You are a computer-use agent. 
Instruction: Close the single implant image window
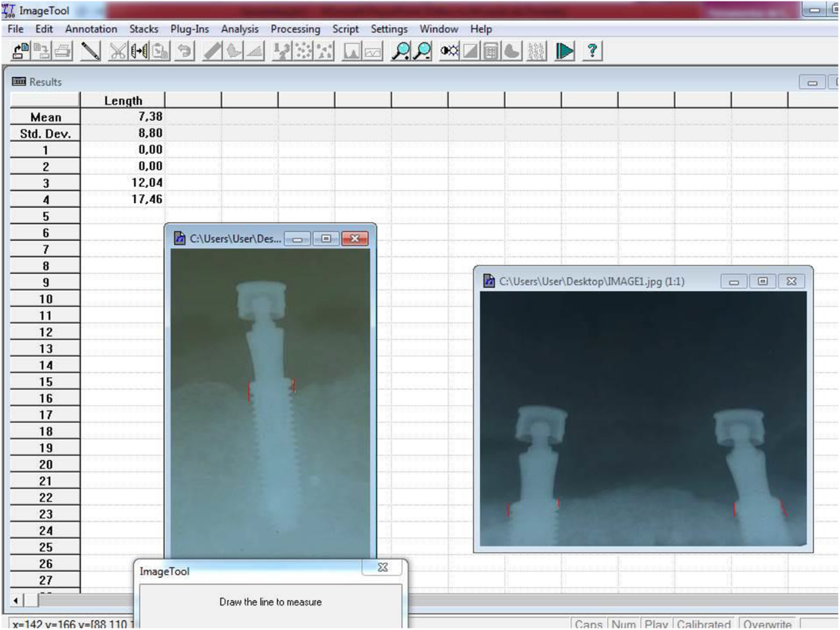[355, 239]
